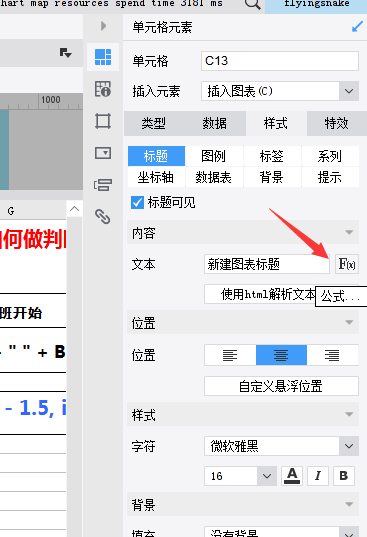Select the 标题 sub-tab
The width and height of the screenshot is (367, 537).
point(156,156)
